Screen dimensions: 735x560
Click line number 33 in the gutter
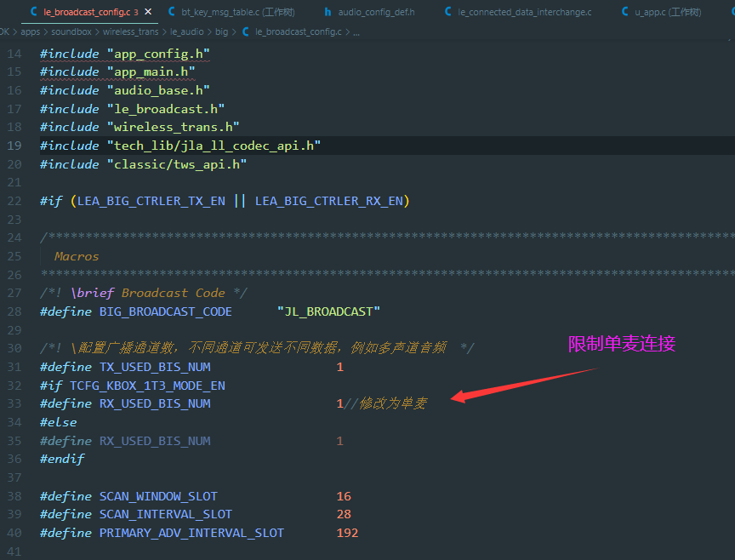[14, 403]
